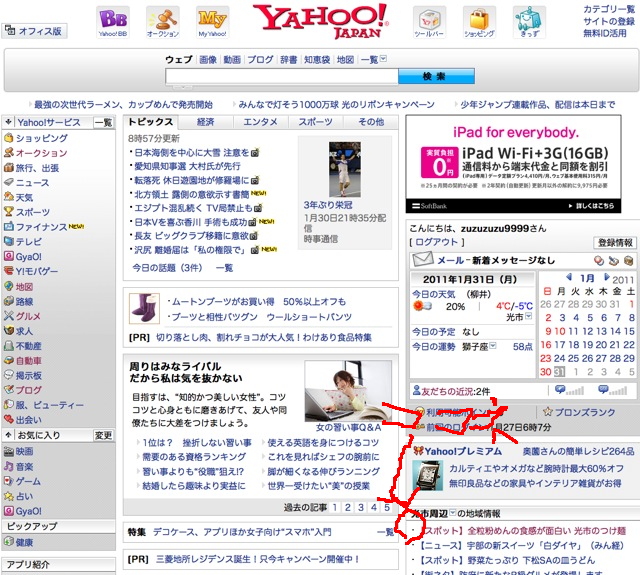
Task: Open 友だちの近況:2件 link
Action: tap(451, 391)
